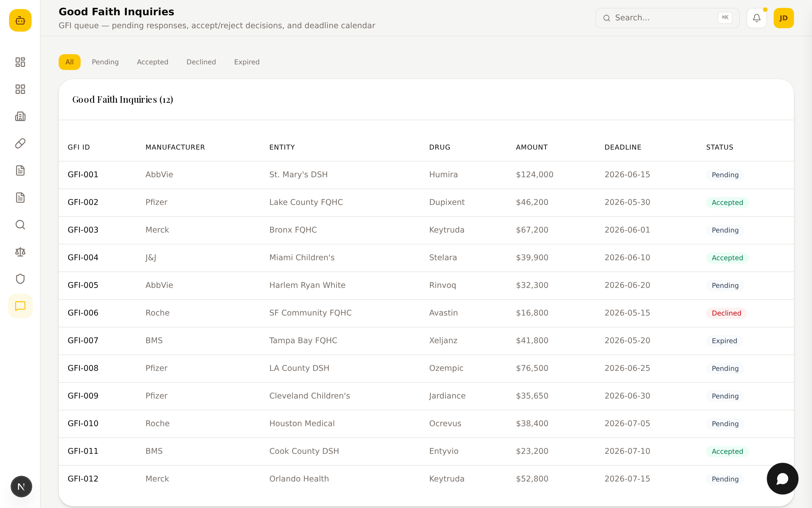Open row GFI-011
812x508 pixels.
pyautogui.click(x=426, y=451)
